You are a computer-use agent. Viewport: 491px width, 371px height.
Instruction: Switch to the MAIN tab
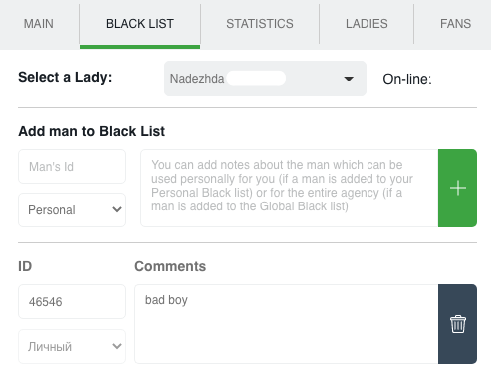click(39, 24)
